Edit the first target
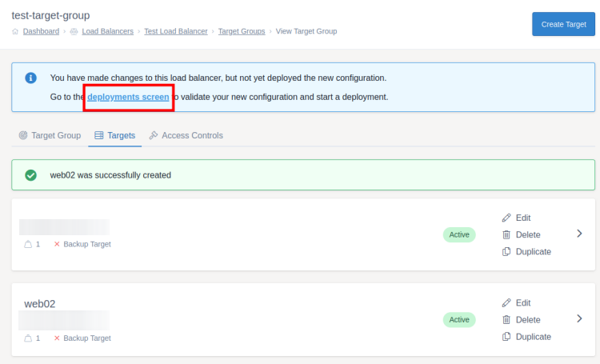This screenshot has height=364, width=600. point(516,218)
